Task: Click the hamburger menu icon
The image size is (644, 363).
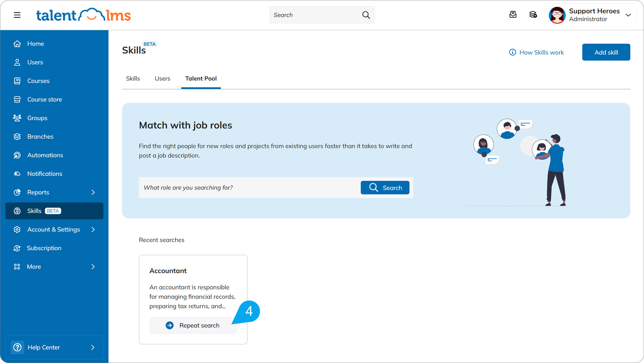Action: (x=17, y=15)
